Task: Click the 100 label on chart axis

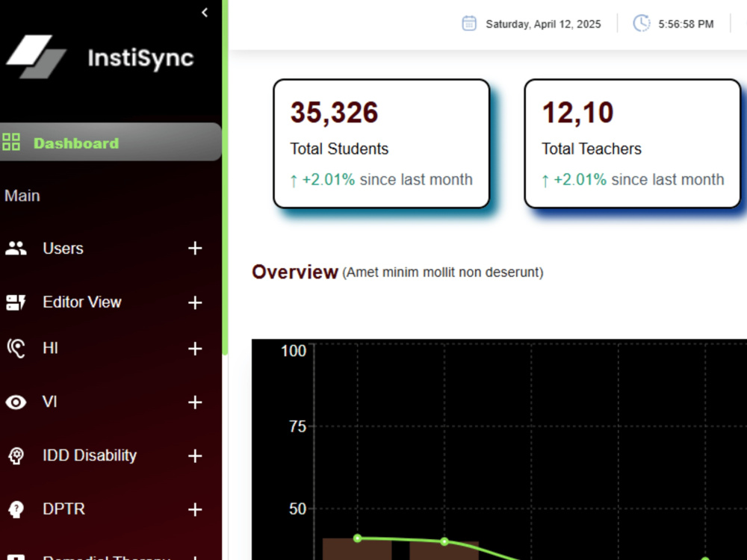Action: [294, 351]
